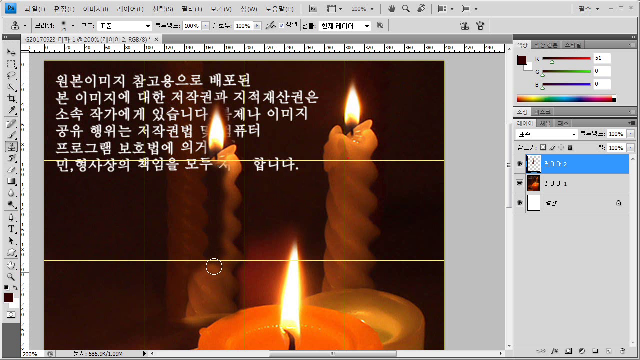640x360 pixels.
Task: Switch to the Channels tab
Action: coord(544,123)
